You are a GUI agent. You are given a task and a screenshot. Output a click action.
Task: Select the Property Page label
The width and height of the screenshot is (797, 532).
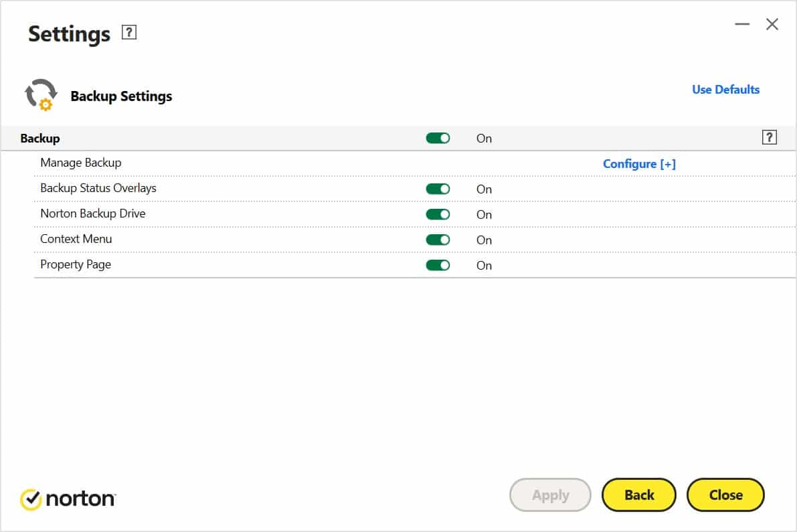[75, 265]
